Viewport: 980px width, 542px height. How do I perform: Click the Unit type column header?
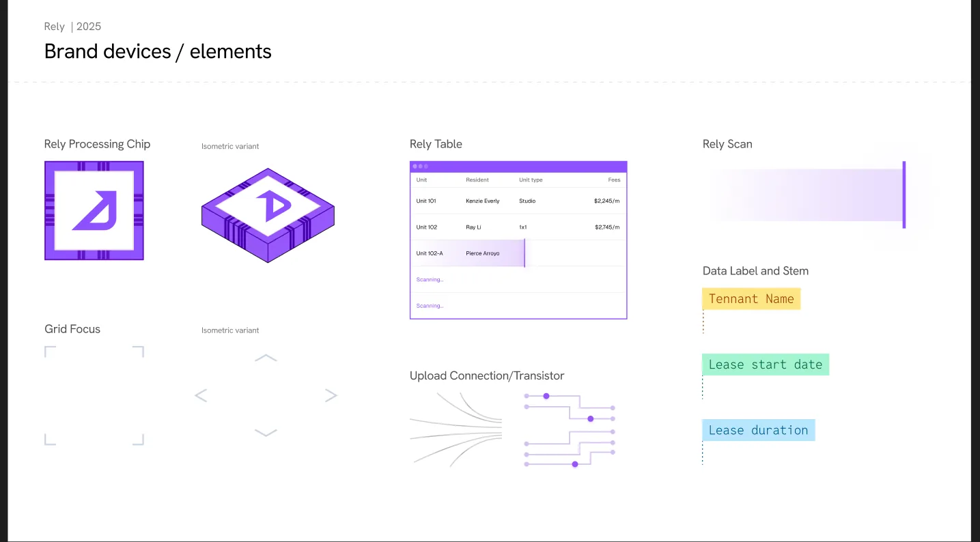[x=531, y=180]
